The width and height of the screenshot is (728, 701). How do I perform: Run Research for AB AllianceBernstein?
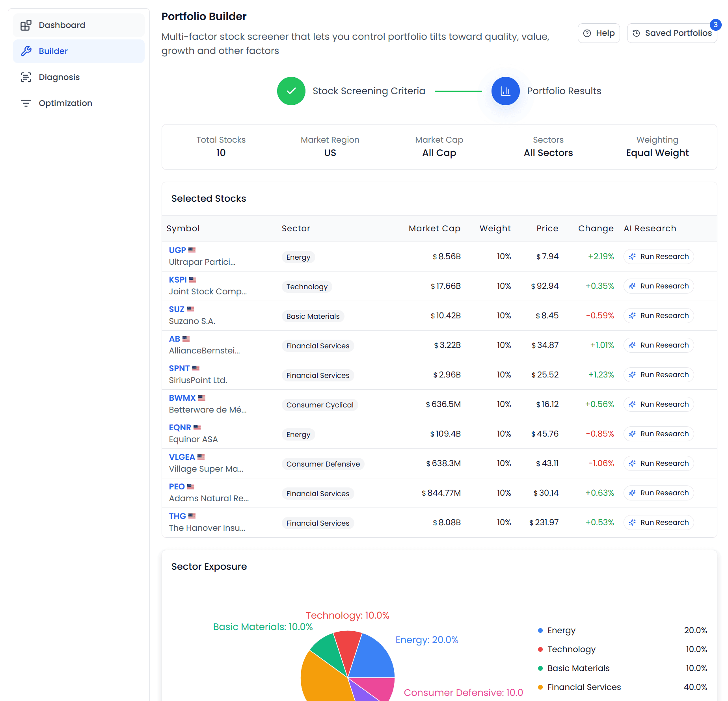pyautogui.click(x=659, y=345)
